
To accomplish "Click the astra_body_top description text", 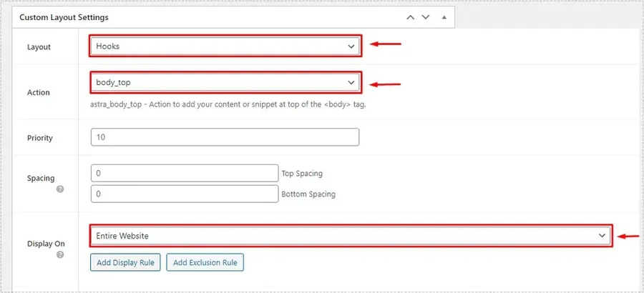I will coord(228,104).
